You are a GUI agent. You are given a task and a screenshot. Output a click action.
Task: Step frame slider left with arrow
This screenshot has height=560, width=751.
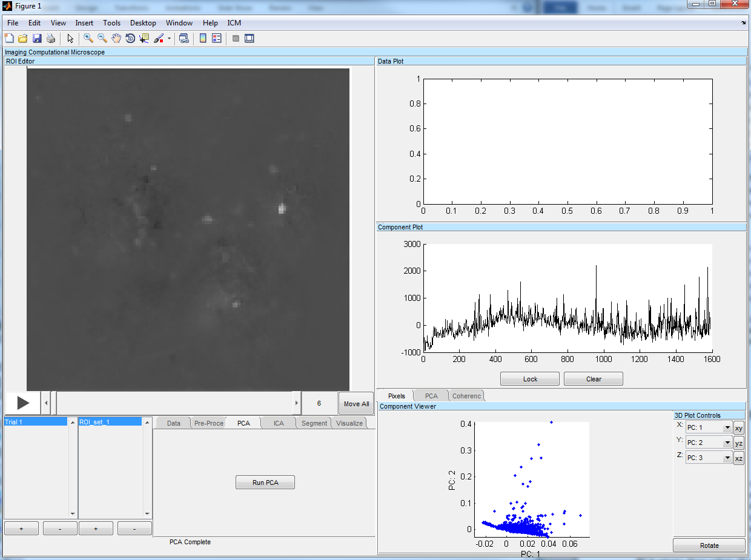[x=45, y=403]
